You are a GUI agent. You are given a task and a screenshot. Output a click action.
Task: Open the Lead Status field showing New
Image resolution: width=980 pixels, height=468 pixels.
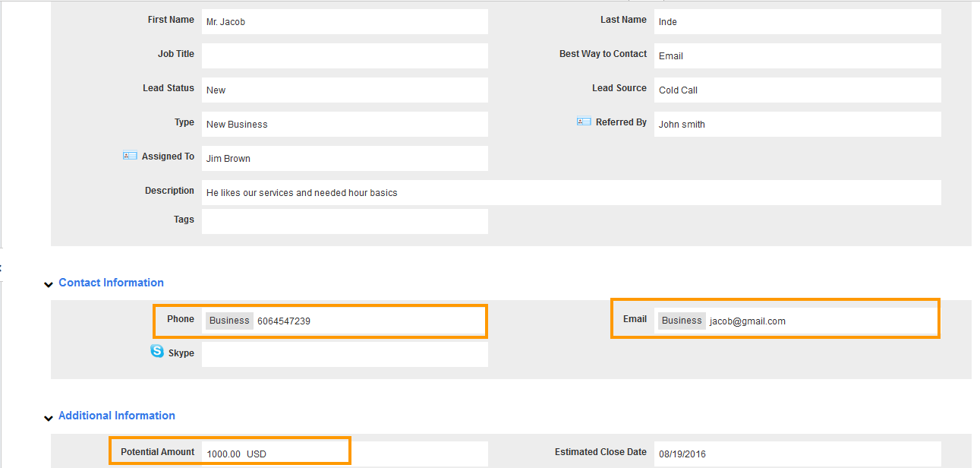tap(345, 90)
